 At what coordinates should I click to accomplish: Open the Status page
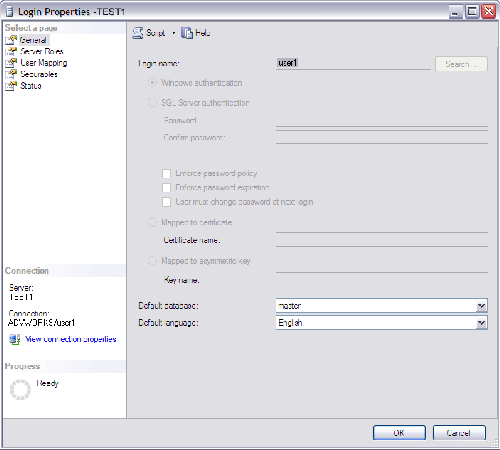tap(31, 86)
